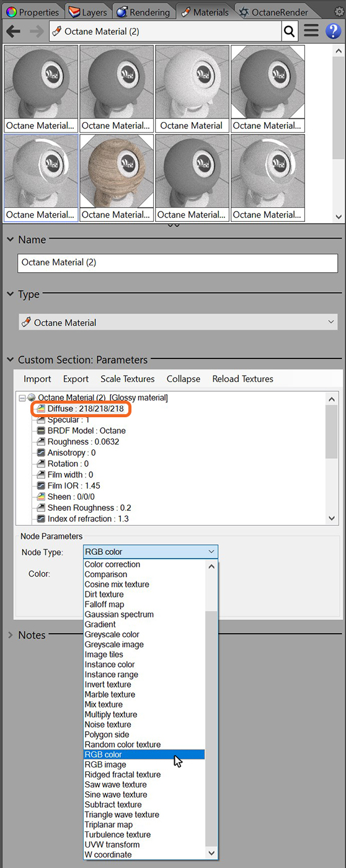
Task: Choose Color correction node type
Action: coord(112,564)
